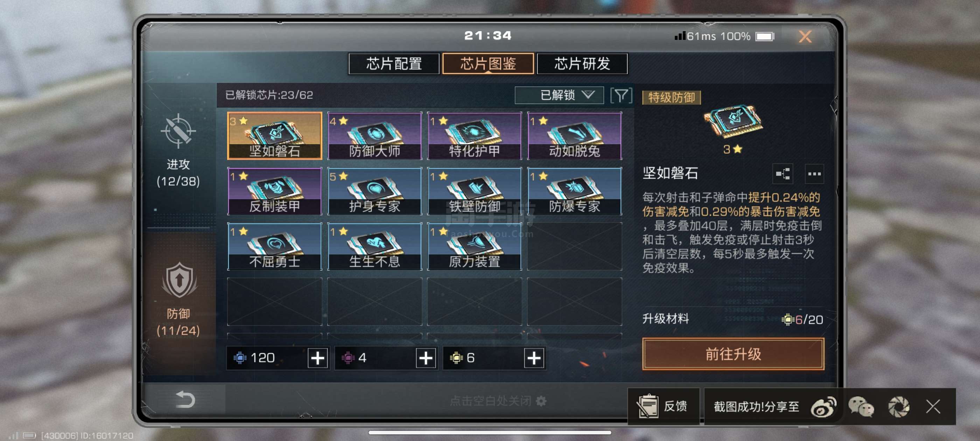Select the 原力装置 chip card
This screenshot has height=441, width=980.
tap(474, 246)
